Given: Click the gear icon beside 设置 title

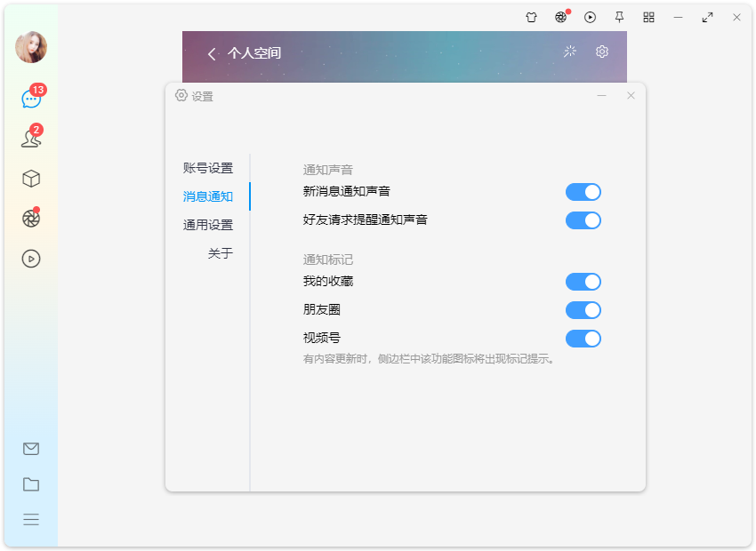Looking at the screenshot, I should tap(181, 95).
